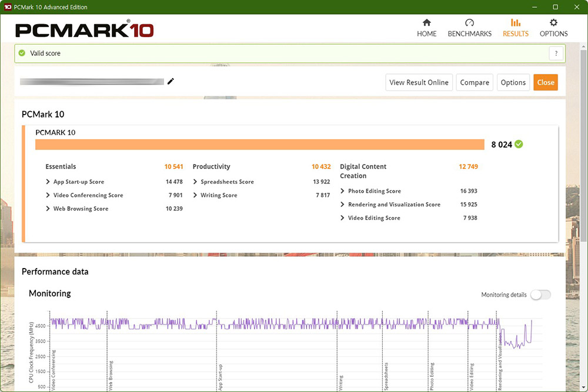The image size is (588, 392).
Task: Click the Web Browsing value 10 239
Action: 174,209
